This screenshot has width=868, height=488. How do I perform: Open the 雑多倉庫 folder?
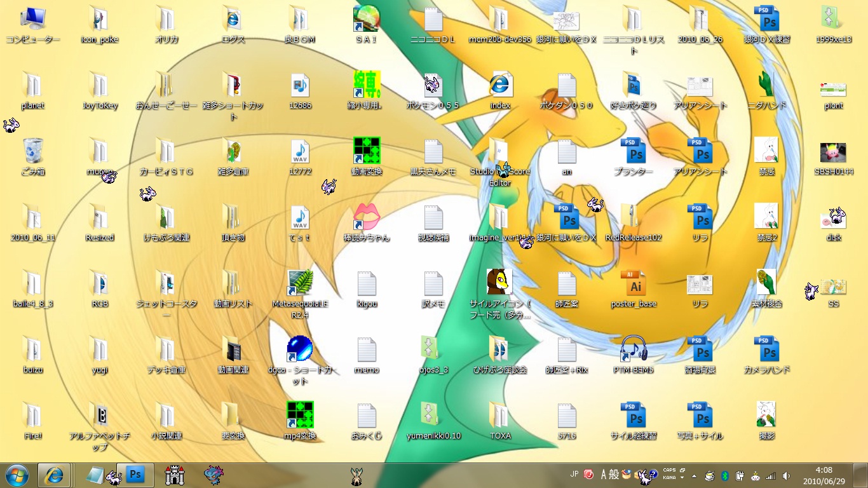pyautogui.click(x=233, y=158)
